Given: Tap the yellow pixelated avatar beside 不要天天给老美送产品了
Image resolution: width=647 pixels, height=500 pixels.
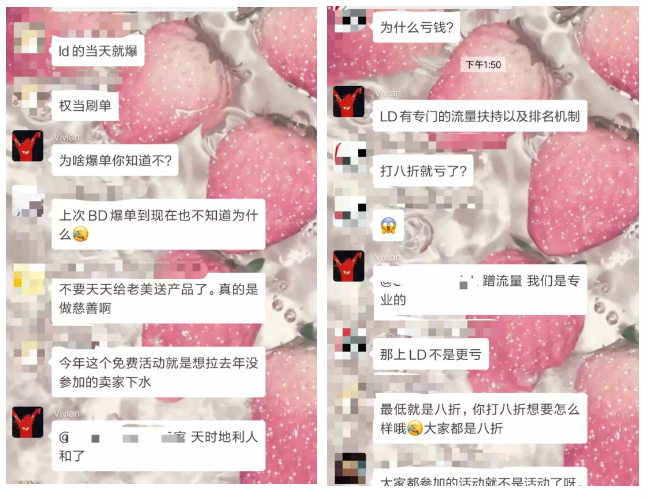Looking at the screenshot, I should [x=29, y=280].
